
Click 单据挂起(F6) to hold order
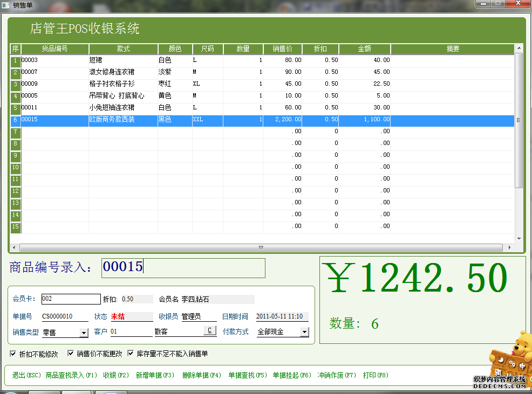coord(292,375)
